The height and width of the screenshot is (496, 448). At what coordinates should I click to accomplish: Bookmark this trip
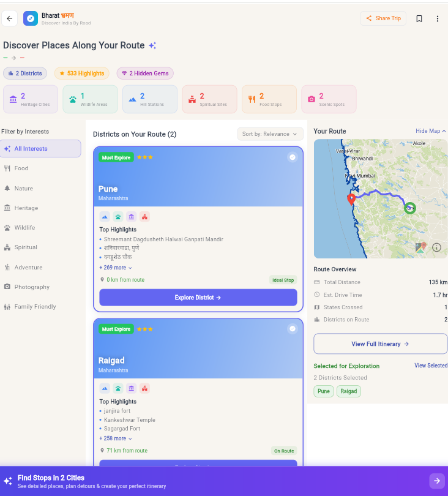419,18
